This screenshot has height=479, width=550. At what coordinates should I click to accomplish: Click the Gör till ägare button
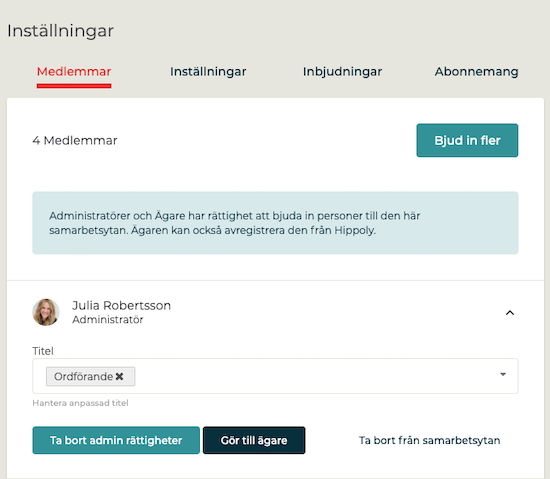[x=254, y=440]
